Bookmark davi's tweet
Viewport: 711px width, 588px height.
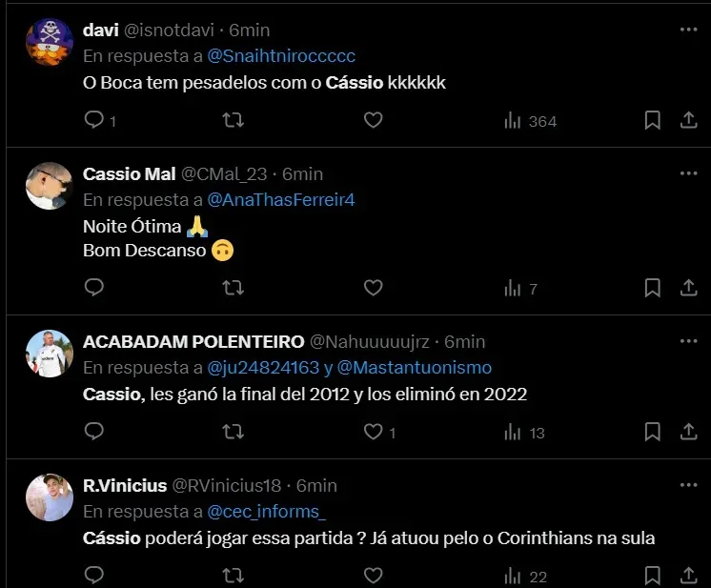(x=653, y=121)
